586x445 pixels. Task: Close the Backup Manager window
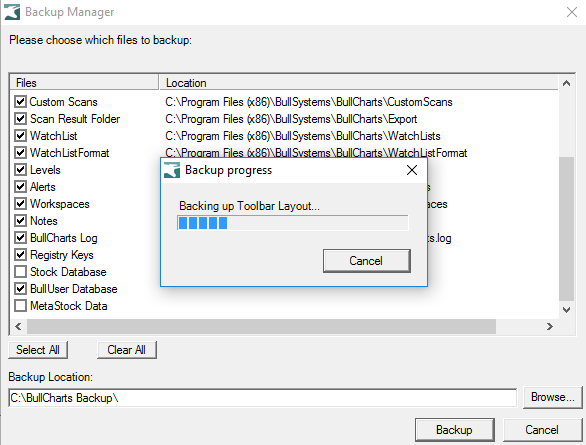coord(572,12)
